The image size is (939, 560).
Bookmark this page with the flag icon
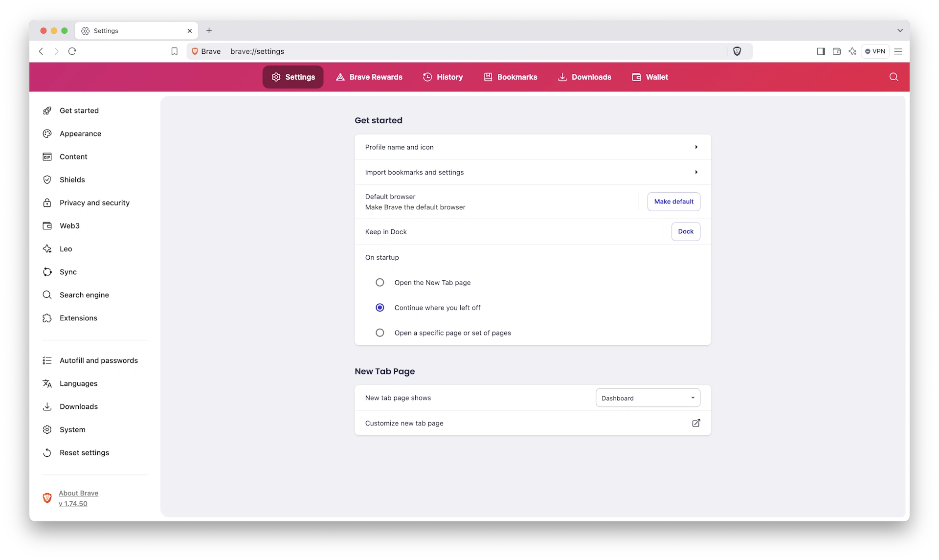click(174, 51)
